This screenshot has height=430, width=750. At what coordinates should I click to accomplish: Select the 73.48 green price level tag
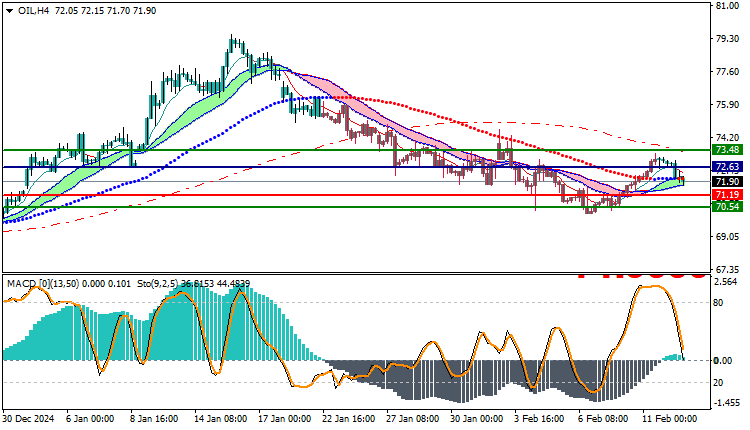click(727, 150)
